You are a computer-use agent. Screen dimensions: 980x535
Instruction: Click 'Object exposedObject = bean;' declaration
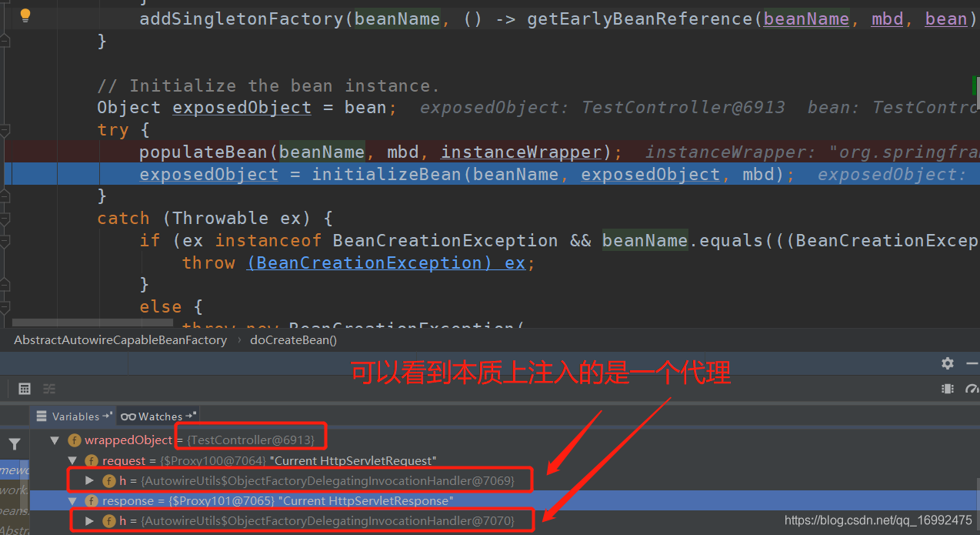tap(247, 108)
